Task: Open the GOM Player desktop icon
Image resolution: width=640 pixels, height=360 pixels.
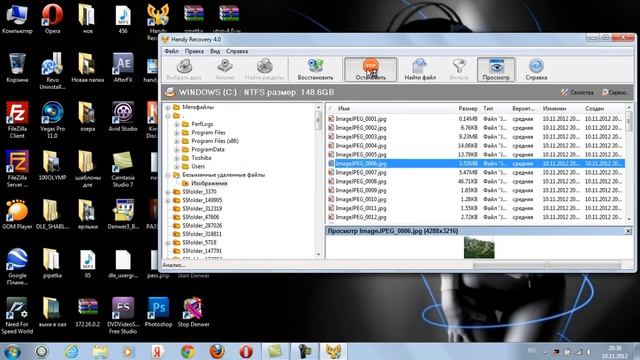Action: pyautogui.click(x=17, y=214)
